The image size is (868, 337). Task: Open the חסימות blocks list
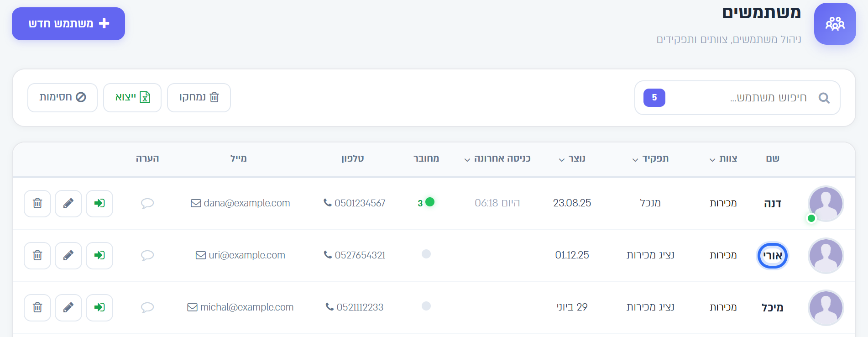(x=63, y=97)
